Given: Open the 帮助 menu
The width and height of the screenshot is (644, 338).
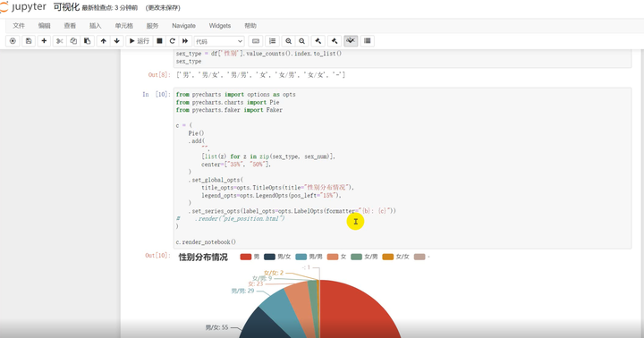Looking at the screenshot, I should click(x=250, y=25).
